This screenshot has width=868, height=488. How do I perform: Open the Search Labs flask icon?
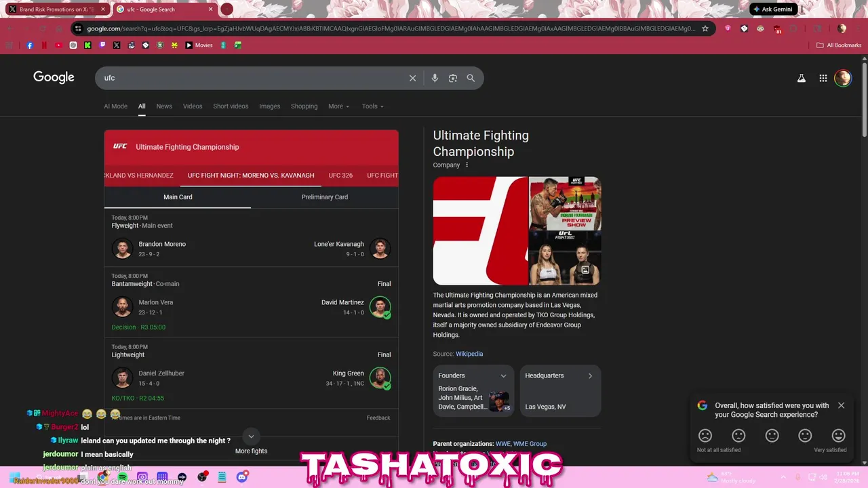click(x=802, y=78)
